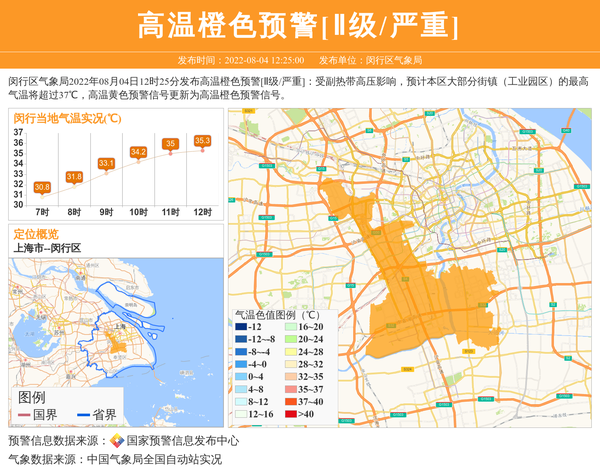Click the 31.8 temperature marker at 8时

point(74,177)
